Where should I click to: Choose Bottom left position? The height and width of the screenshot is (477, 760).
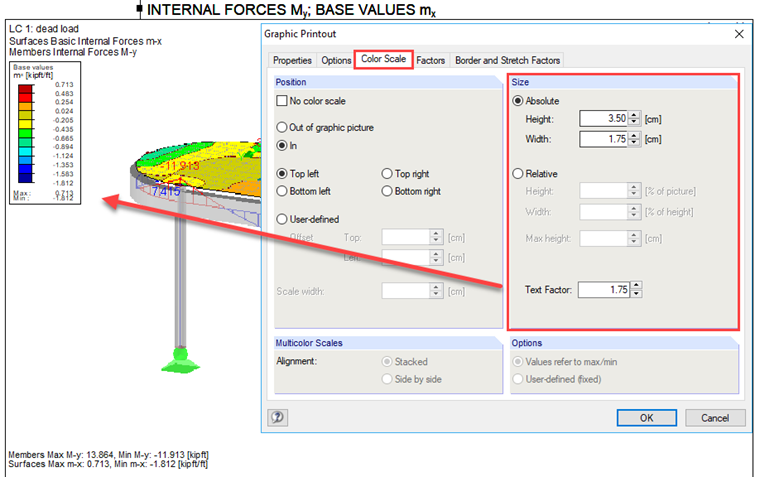(282, 191)
